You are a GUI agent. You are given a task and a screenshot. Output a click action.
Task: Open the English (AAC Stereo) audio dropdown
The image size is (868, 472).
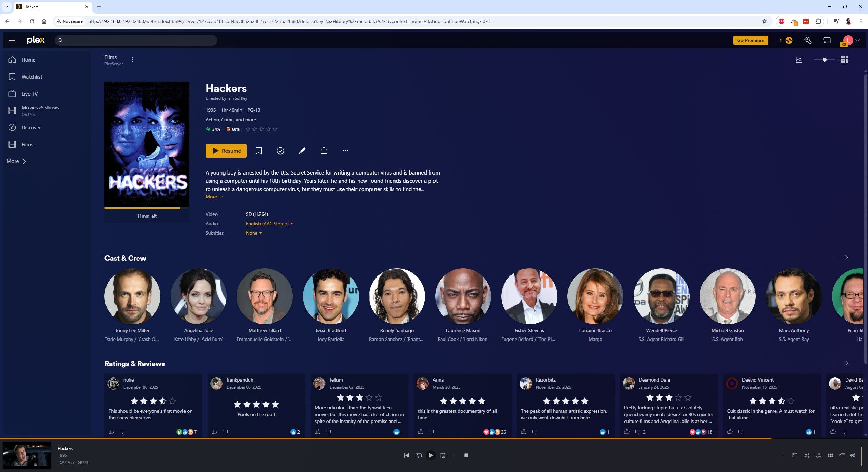(269, 224)
